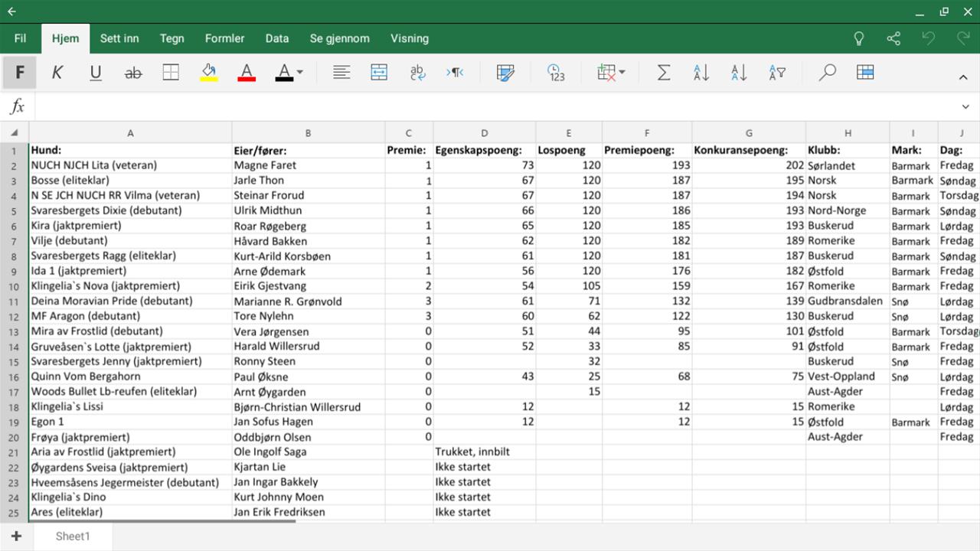Switch to Hjem tab
This screenshot has width=980, height=551.
65,39
